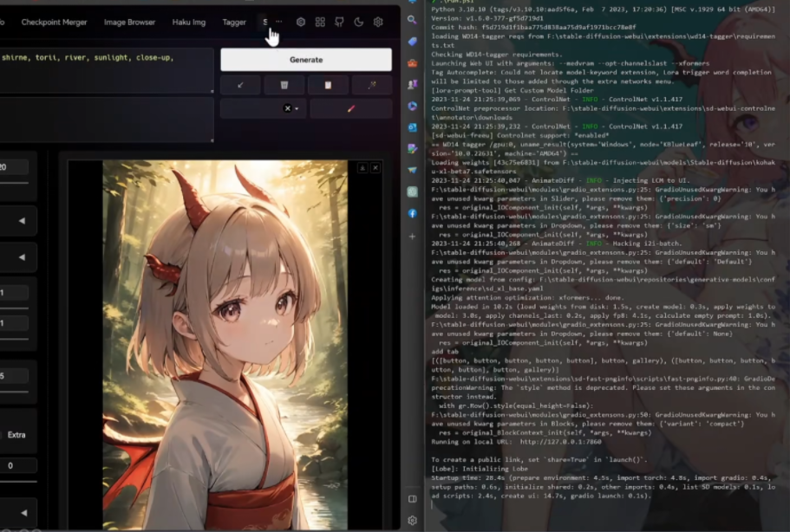Click the Generate button
790x532 pixels.
point(306,60)
